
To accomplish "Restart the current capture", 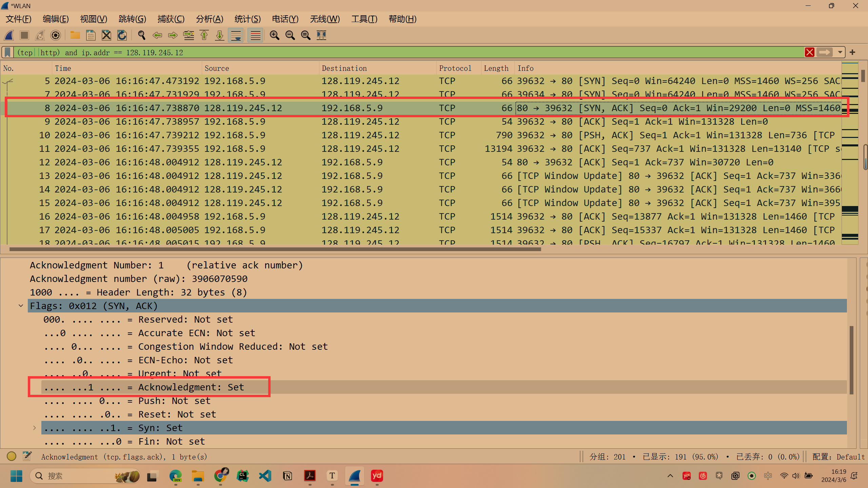I will [x=40, y=35].
